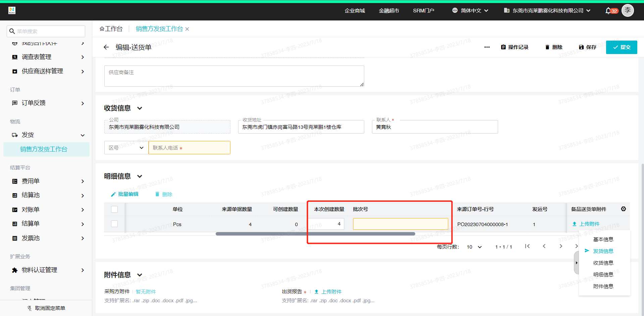Collapse the 收货信息 section
This screenshot has width=644, height=316.
140,108
